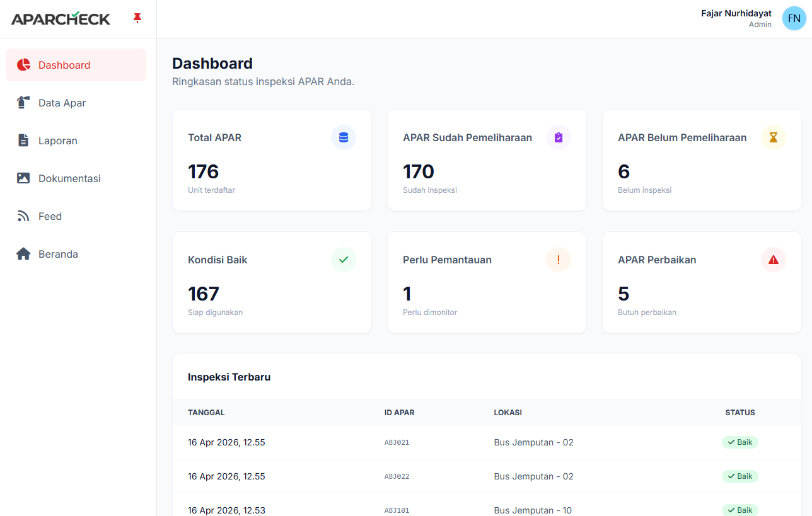Click the orange exclamation Perlu Pemantauan icon
The height and width of the screenshot is (516, 812).
coord(559,260)
